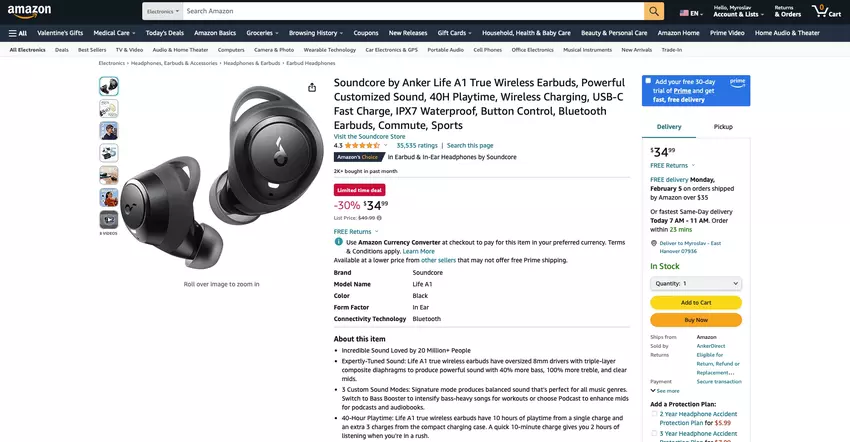
Task: Click into the Search Amazon field
Action: (x=412, y=12)
